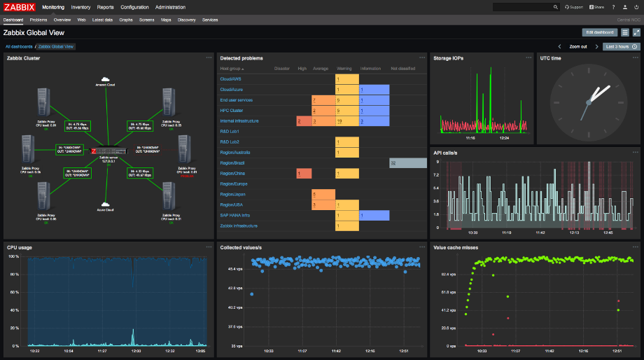Switch to the Services tab

pos(210,20)
